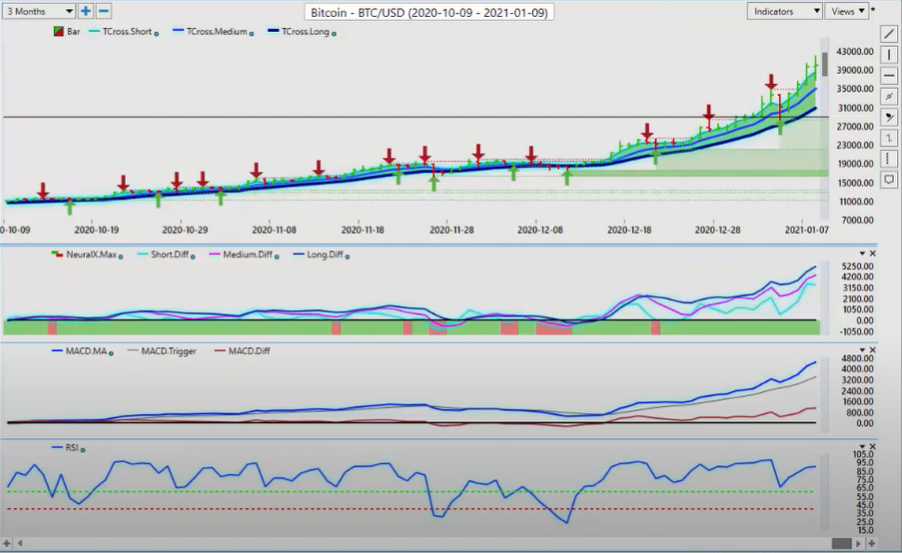Click the settings dot next to Short.Diff
The height and width of the screenshot is (553, 902).
193,256
